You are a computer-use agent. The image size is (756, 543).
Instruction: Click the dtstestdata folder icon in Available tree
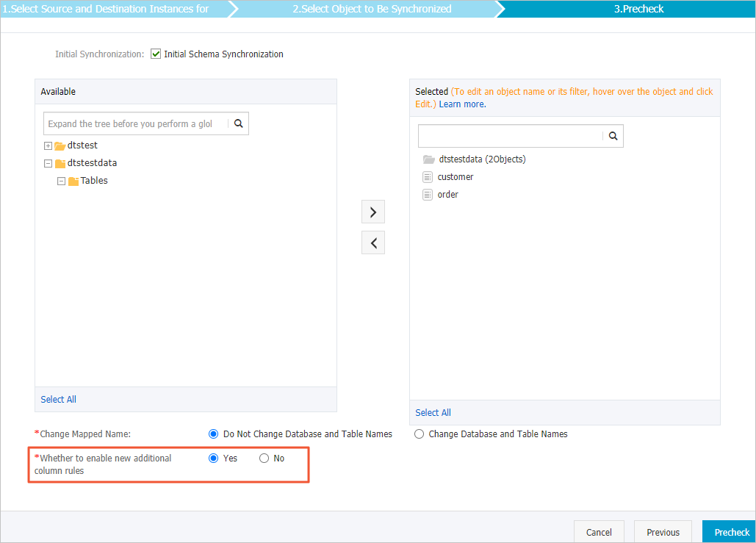pyautogui.click(x=60, y=163)
